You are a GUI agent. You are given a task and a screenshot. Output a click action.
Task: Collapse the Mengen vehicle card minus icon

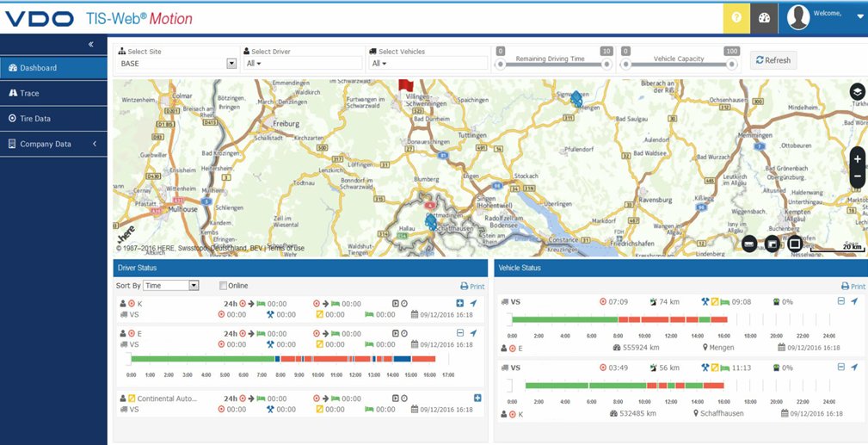coord(840,301)
